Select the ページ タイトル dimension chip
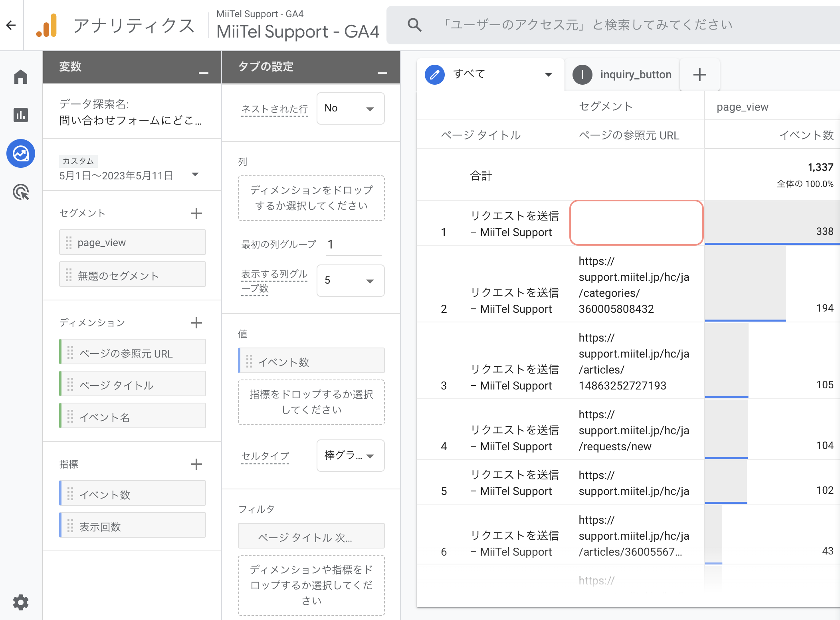The height and width of the screenshot is (620, 840). point(133,384)
